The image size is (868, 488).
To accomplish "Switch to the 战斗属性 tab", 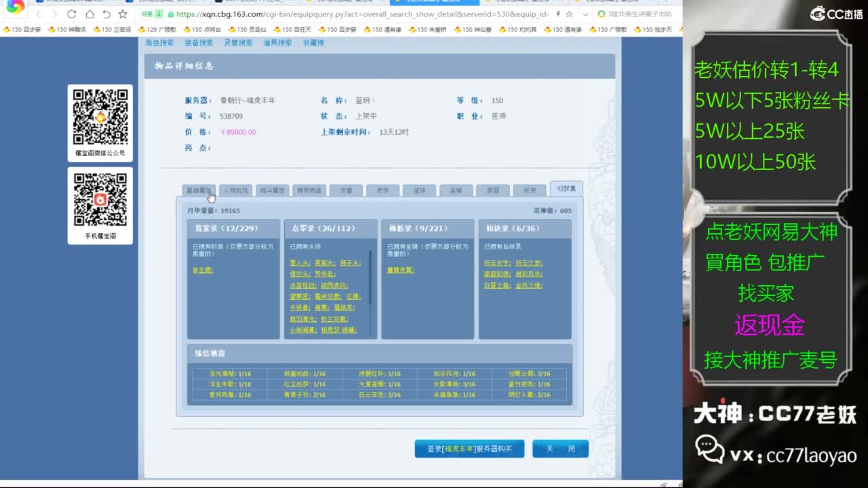I will tap(273, 190).
